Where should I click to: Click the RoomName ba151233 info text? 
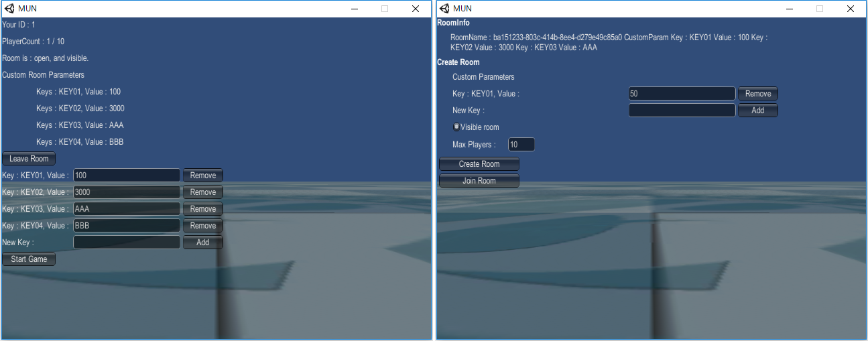[609, 42]
